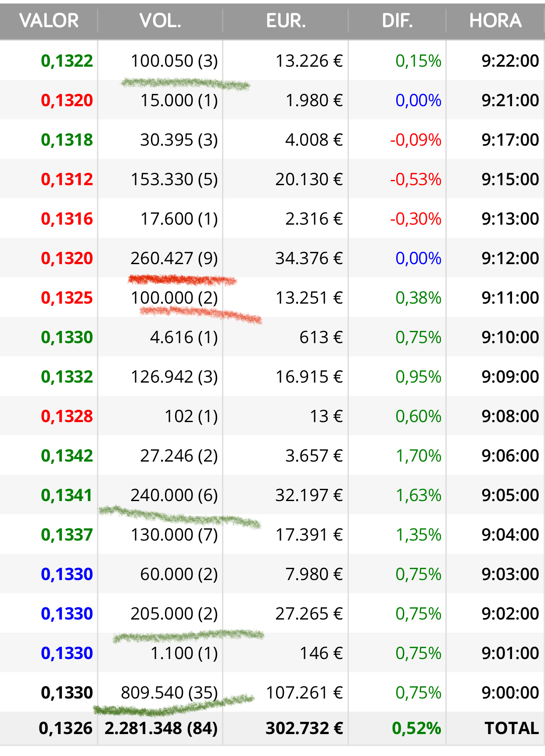
Task: Select amount 13 €
Action: pos(326,416)
